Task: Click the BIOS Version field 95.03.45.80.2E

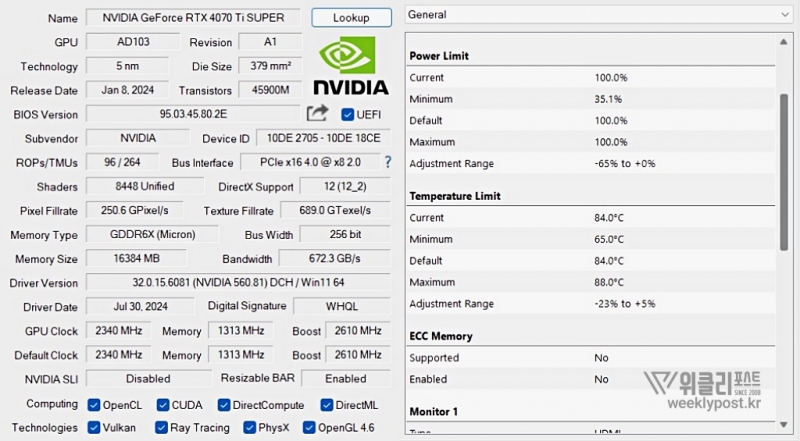Action: [x=193, y=114]
